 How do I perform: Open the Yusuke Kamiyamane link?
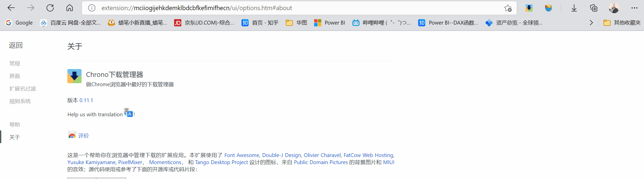point(91,162)
